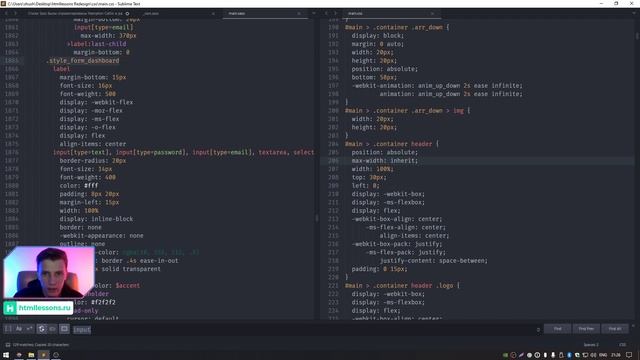The width and height of the screenshot is (640, 360).
Task: Click '>label:last-child' line
Action: [96, 44]
